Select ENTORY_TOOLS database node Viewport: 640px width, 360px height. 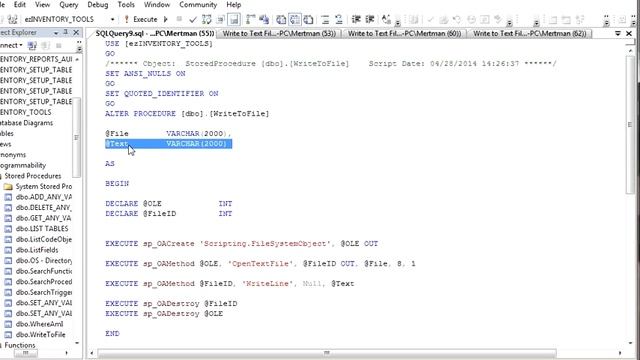click(26, 112)
